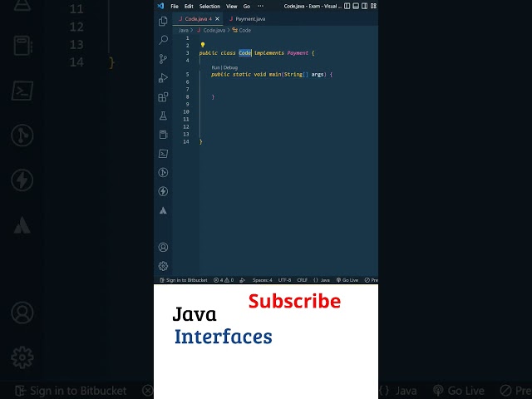Open the Git Graph circle icon
Viewport: 532px width, 399px height.
tap(163, 172)
